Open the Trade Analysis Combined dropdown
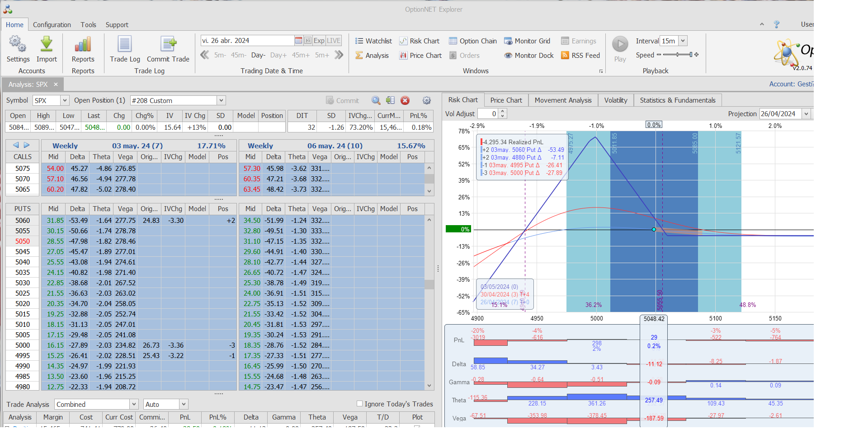The width and height of the screenshot is (868, 448). 134,404
